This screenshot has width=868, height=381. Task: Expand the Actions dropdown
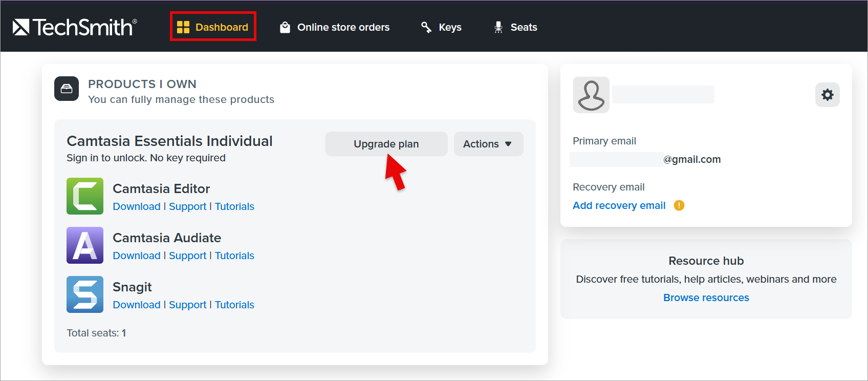point(489,144)
